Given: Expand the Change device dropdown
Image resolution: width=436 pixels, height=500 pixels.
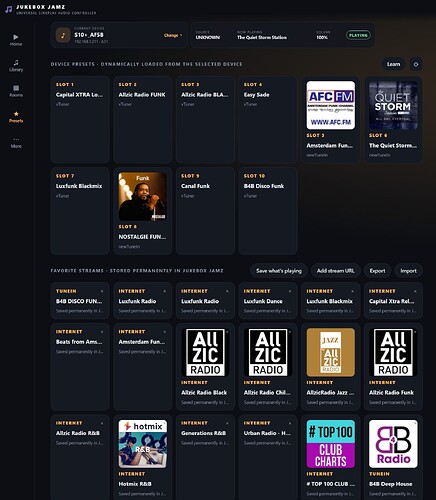Looking at the screenshot, I should (x=173, y=35).
